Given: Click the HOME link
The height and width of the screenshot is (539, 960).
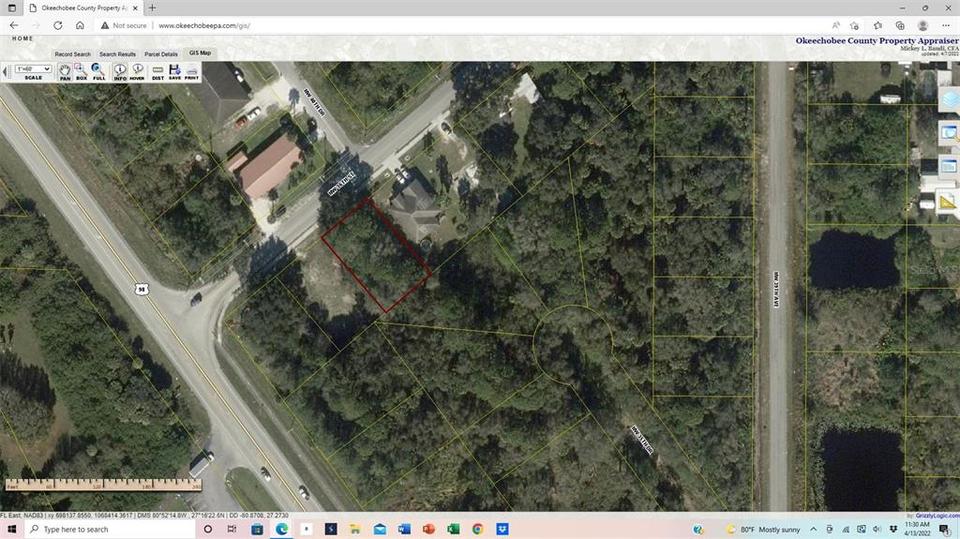Looking at the screenshot, I should coord(23,39).
